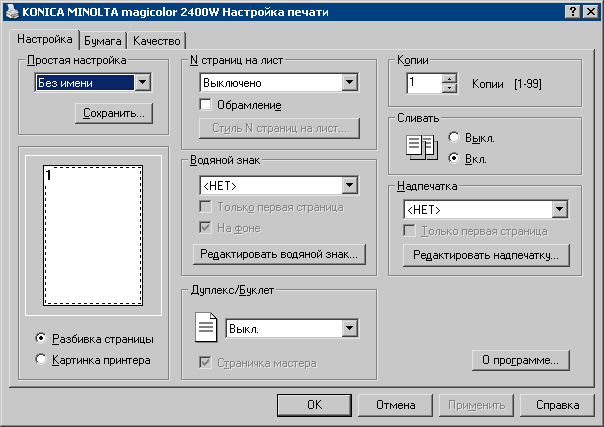Expand the Без имени preset dropdown
This screenshot has width=604, height=427.
click(x=143, y=82)
